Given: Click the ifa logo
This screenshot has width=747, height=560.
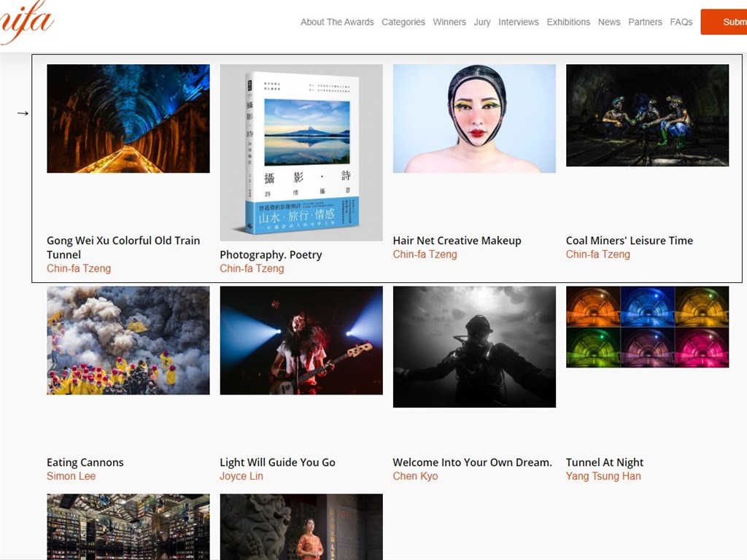Looking at the screenshot, I should tap(26, 23).
